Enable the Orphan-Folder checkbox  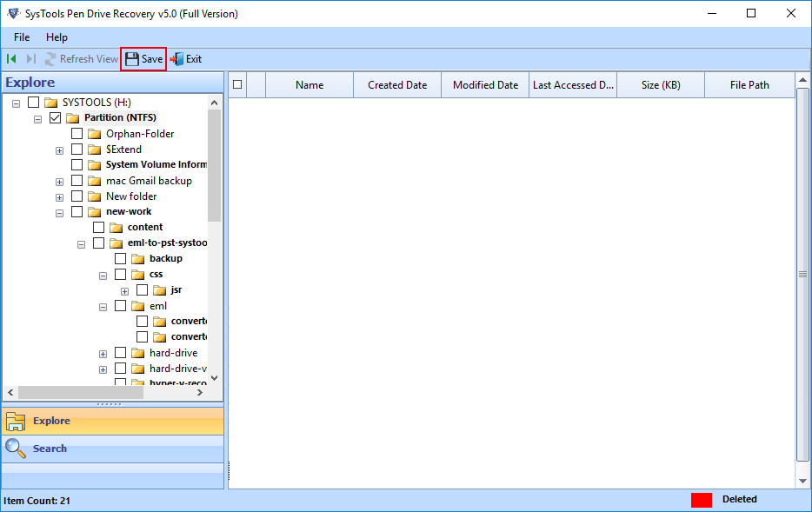coord(77,133)
